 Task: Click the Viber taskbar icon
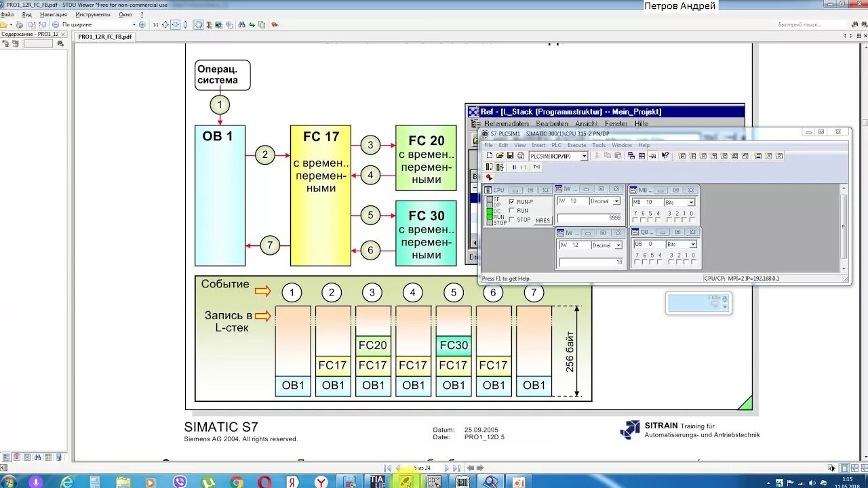coord(180,482)
